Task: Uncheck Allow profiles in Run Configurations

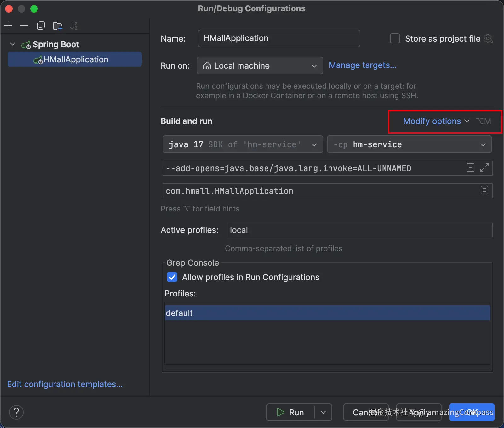Action: [x=172, y=277]
